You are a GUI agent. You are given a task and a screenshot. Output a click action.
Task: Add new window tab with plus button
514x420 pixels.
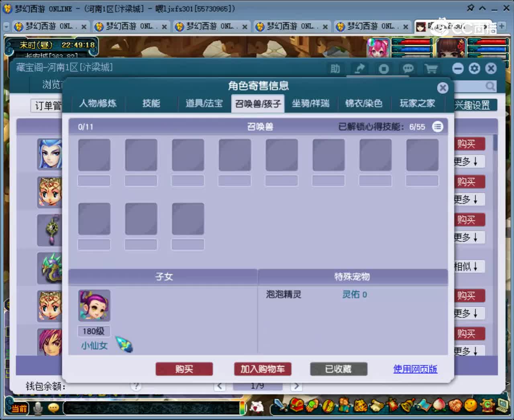click(x=501, y=26)
